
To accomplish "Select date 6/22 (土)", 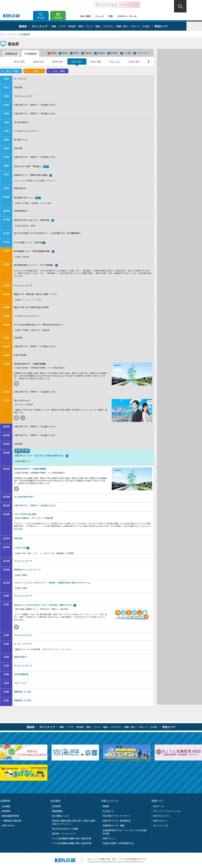I will point(115,62).
